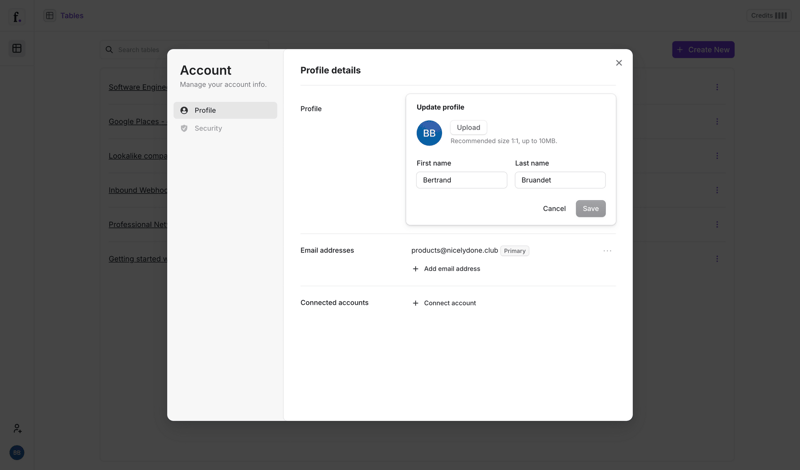Open the Professional Net table link

point(138,225)
